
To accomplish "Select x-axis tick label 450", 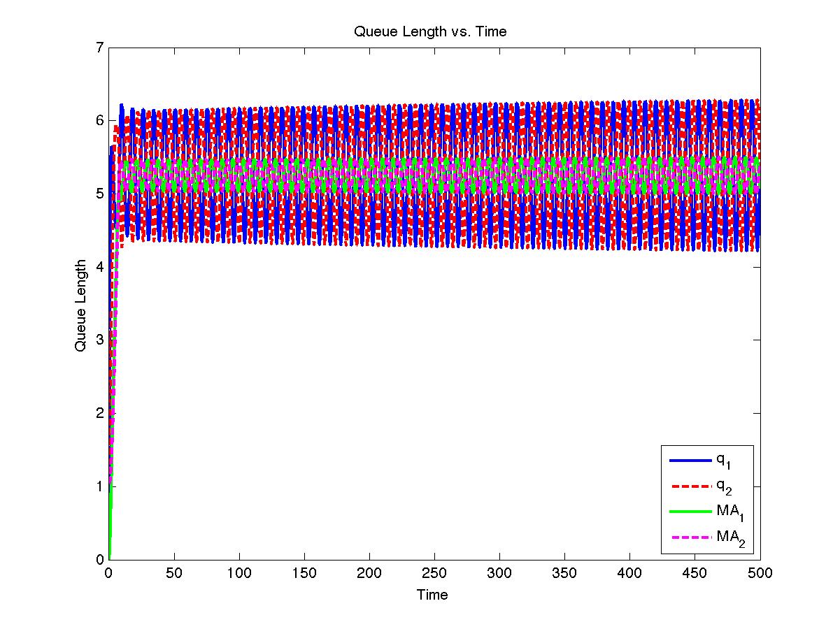I will click(695, 572).
